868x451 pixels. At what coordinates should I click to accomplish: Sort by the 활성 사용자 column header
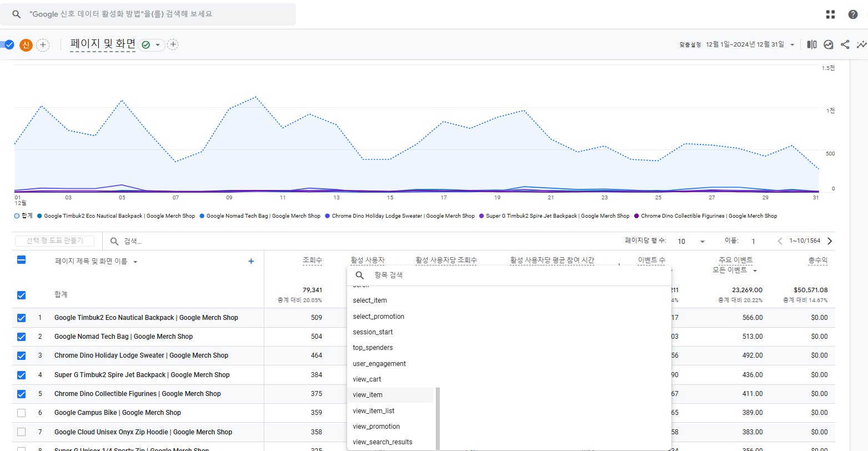[x=367, y=260]
